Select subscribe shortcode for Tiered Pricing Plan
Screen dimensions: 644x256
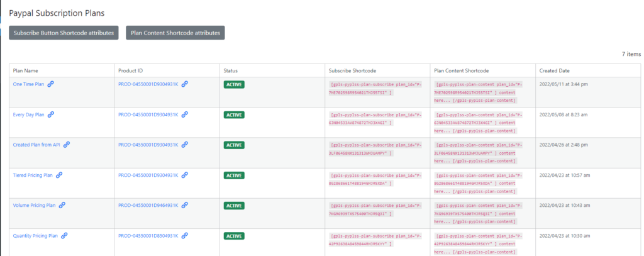(375, 179)
